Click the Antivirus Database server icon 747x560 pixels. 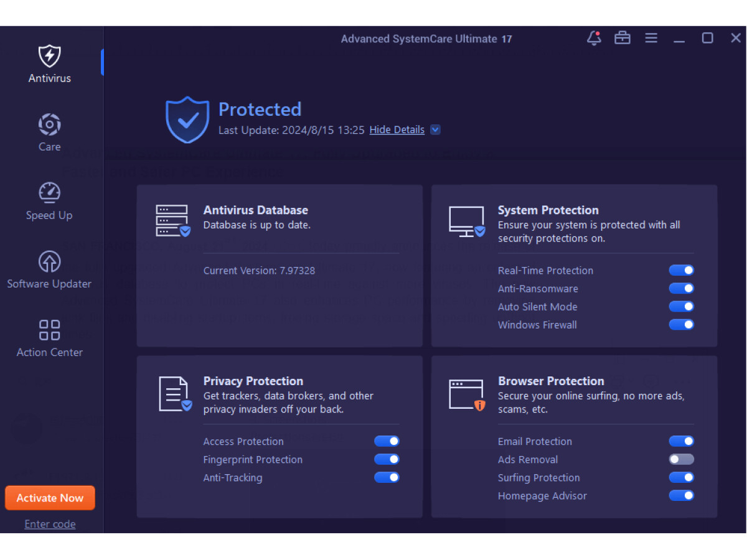point(172,221)
